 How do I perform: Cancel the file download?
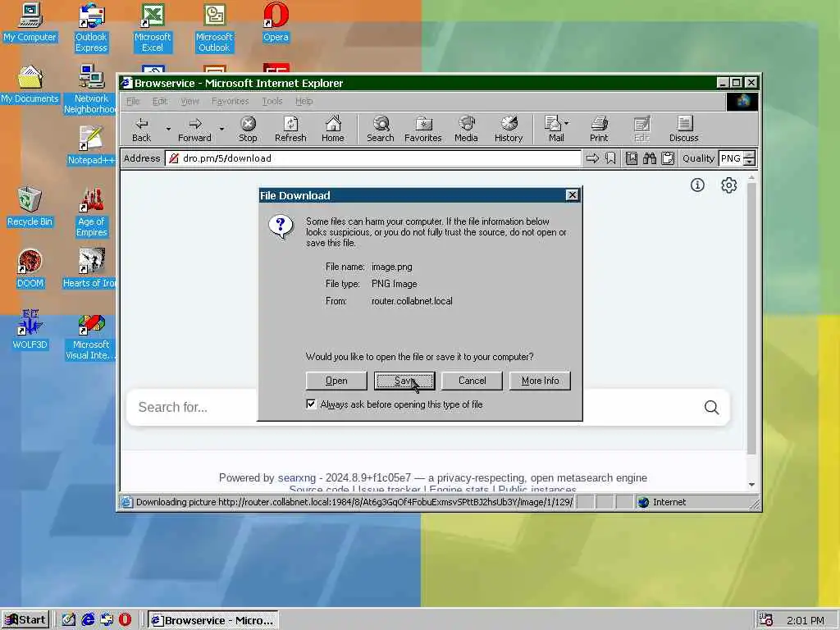tap(472, 381)
